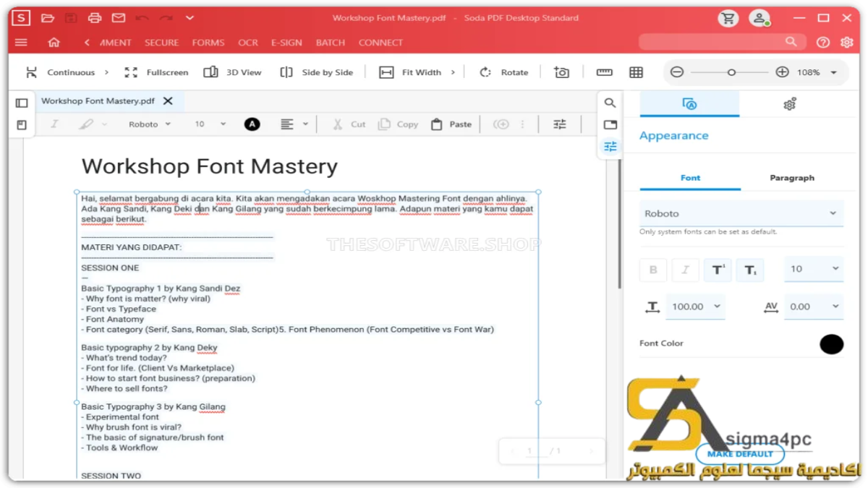
Task: Select Continuous page view
Action: point(61,72)
